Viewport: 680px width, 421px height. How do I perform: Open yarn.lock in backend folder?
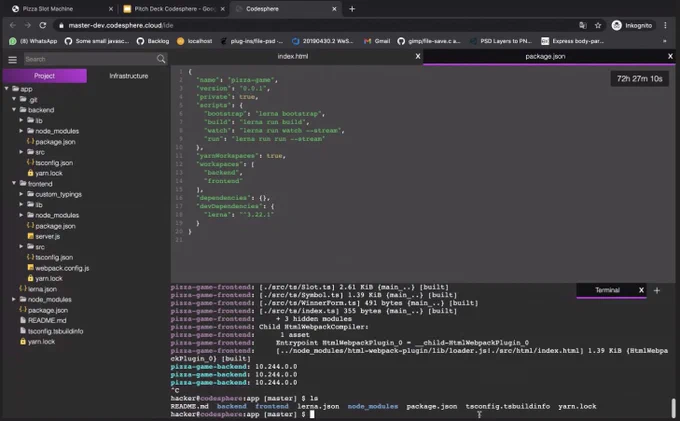coord(49,173)
